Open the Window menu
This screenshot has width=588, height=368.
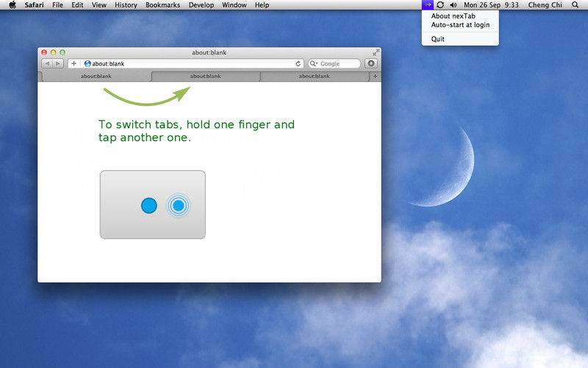[234, 5]
